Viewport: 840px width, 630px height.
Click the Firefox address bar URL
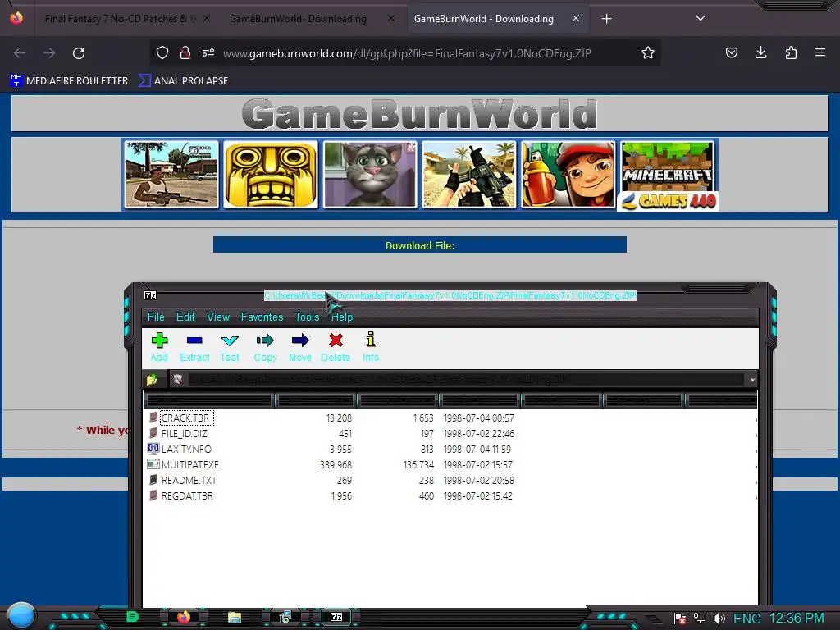407,53
